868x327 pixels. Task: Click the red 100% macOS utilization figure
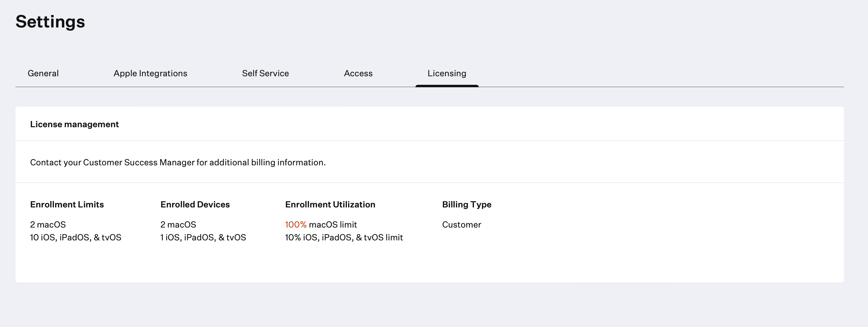coord(295,225)
